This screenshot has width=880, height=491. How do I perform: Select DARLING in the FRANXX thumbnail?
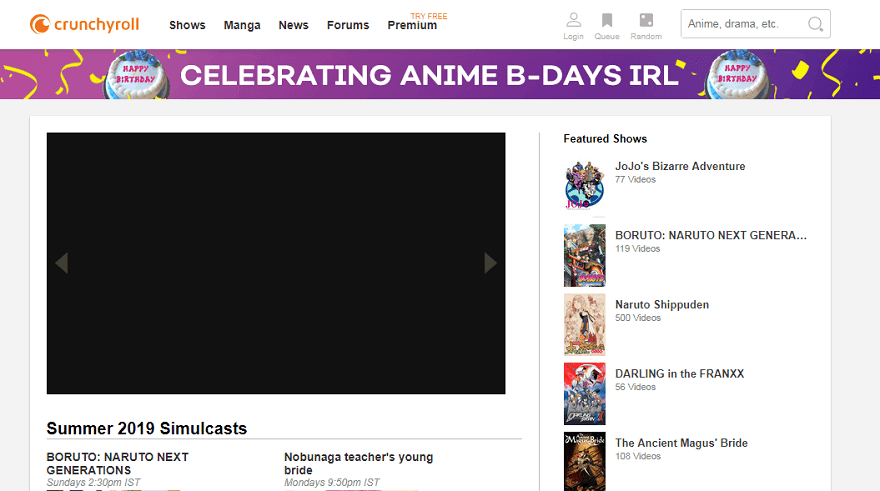point(584,393)
